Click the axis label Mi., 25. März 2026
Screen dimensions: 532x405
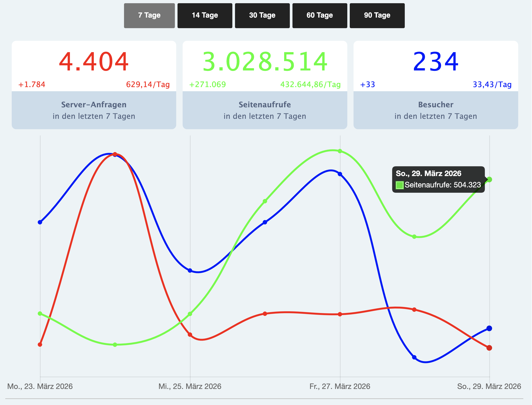[190, 386]
